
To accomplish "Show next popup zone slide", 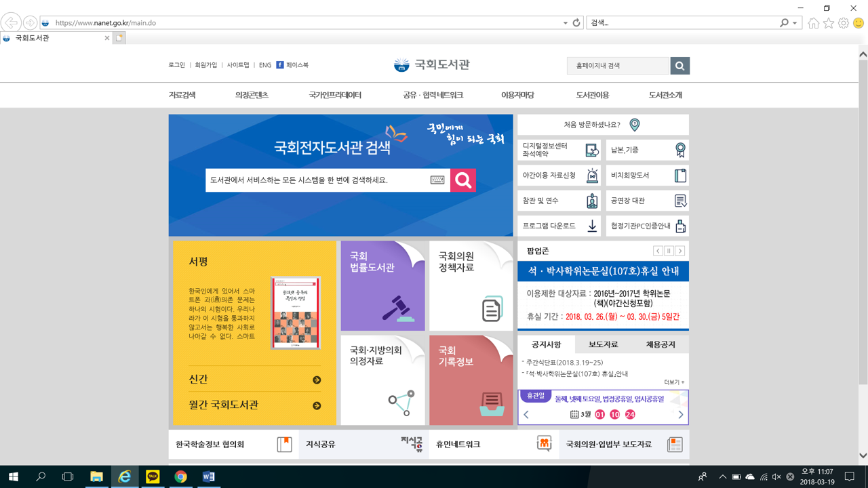I will (x=679, y=251).
